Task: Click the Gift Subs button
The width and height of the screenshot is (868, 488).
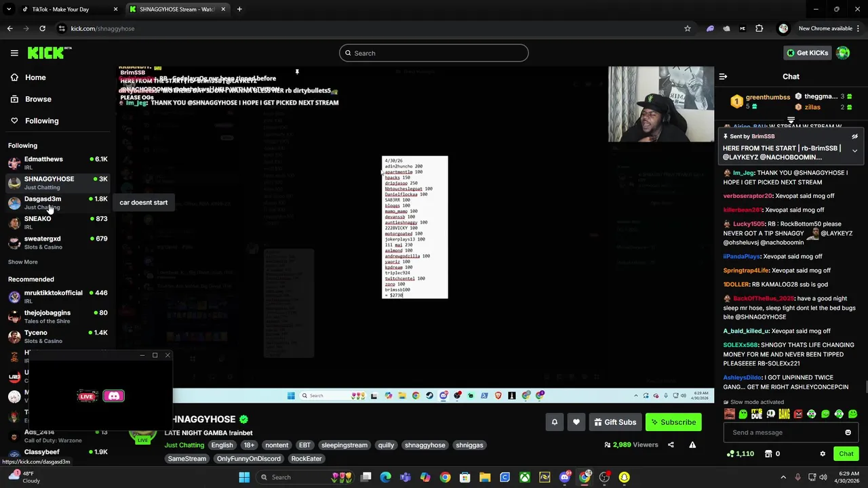Action: (x=615, y=422)
